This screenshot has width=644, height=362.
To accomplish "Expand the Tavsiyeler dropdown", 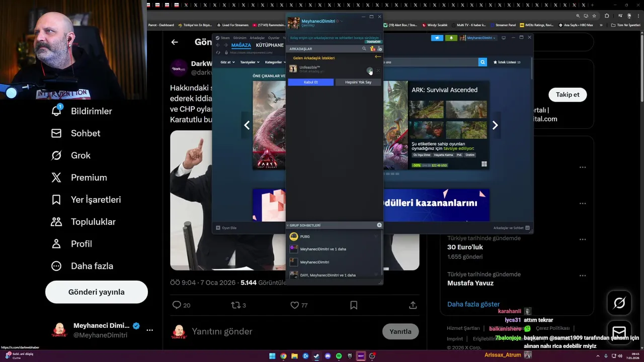I will tap(250, 62).
